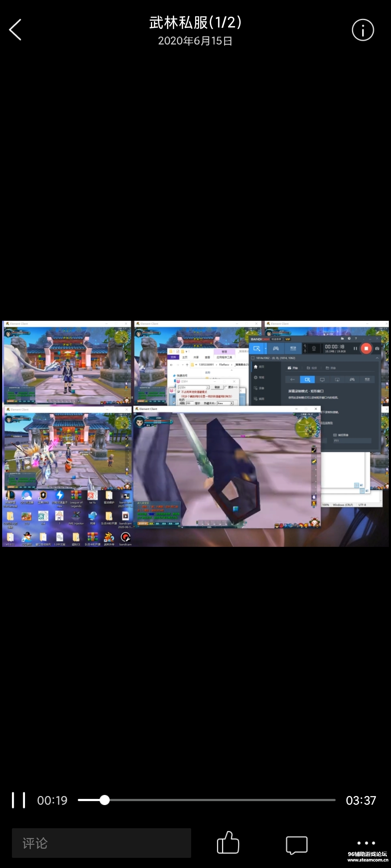Image resolution: width=391 pixels, height=868 pixels.
Task: Click Bandicam red stop recording button
Action: click(x=366, y=348)
